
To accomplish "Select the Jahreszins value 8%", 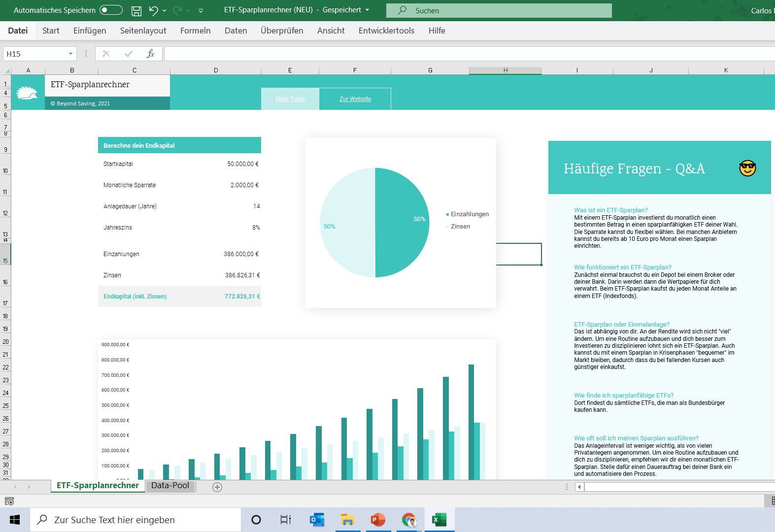I will (256, 228).
